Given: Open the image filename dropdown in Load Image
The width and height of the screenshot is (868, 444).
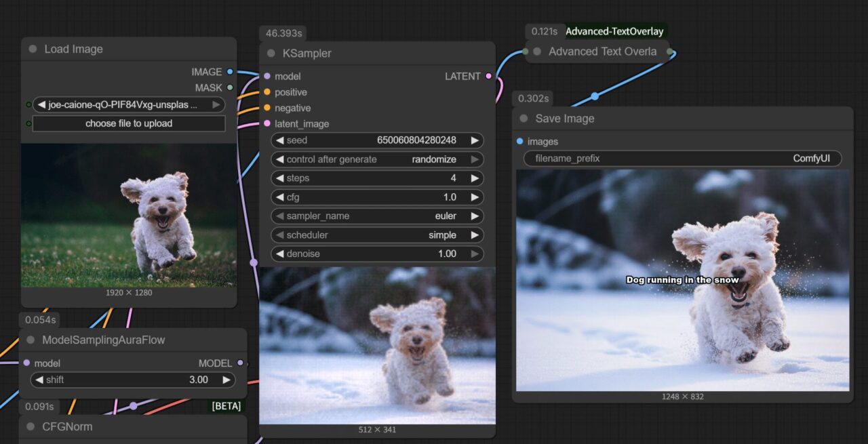Looking at the screenshot, I should coord(129,105).
